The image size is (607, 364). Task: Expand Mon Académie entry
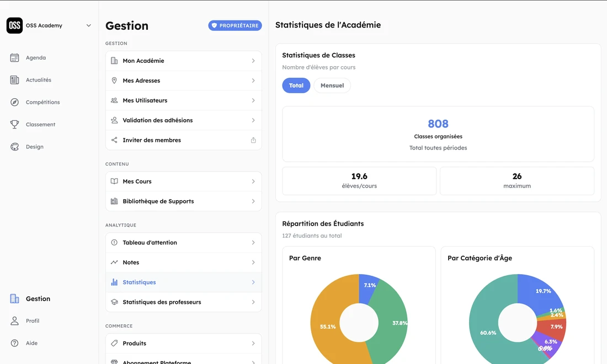(183, 61)
